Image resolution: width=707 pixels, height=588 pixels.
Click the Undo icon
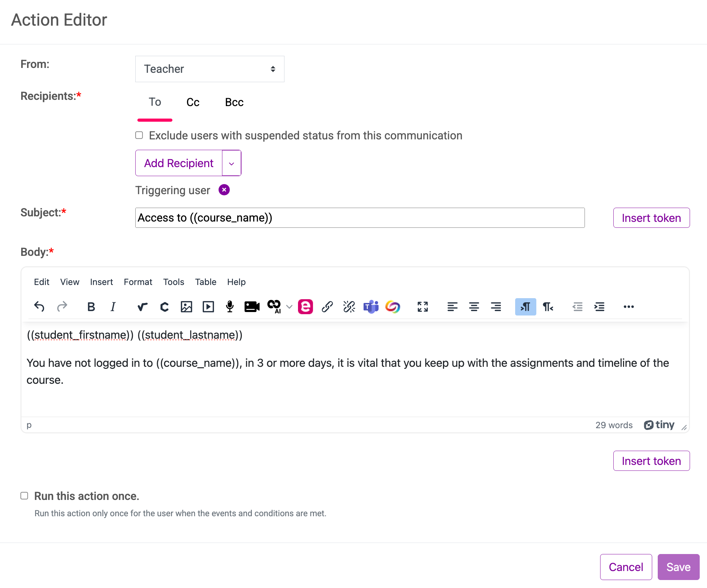tap(39, 306)
